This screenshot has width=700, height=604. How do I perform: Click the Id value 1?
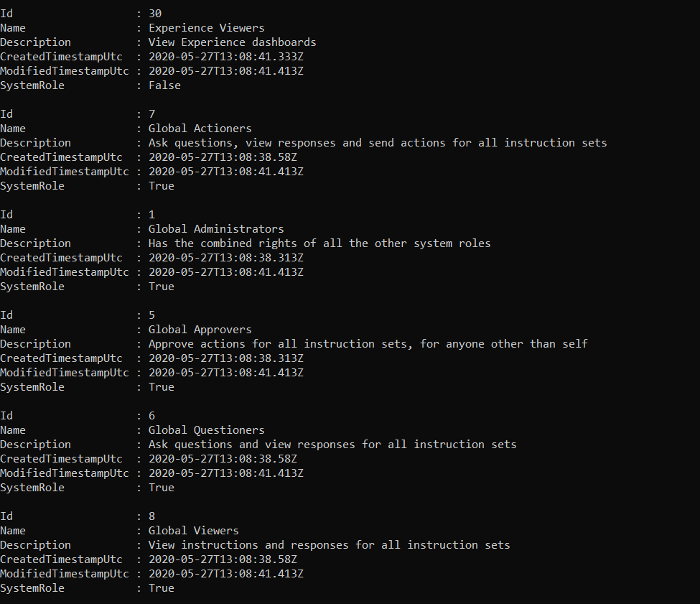coord(151,215)
